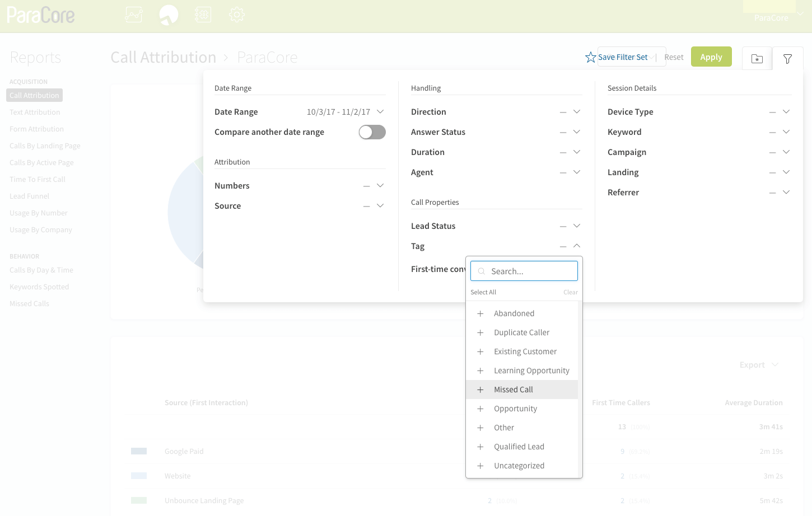The image size is (812, 516).
Task: Click the Website color swatch
Action: [x=139, y=476]
